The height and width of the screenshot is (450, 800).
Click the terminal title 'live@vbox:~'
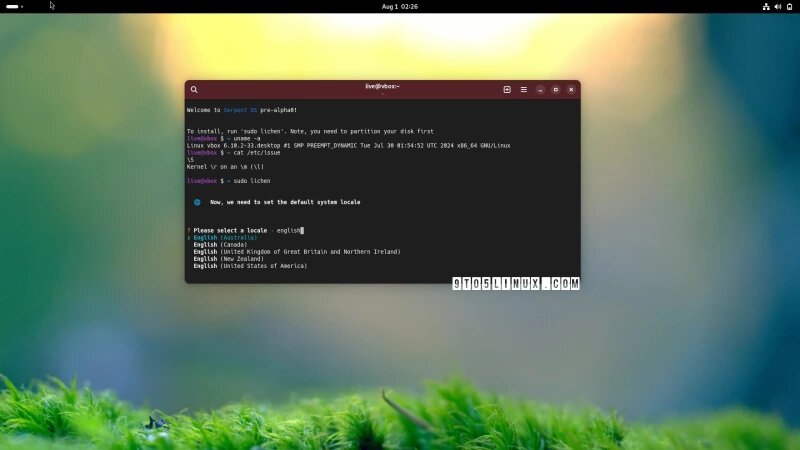(x=382, y=86)
